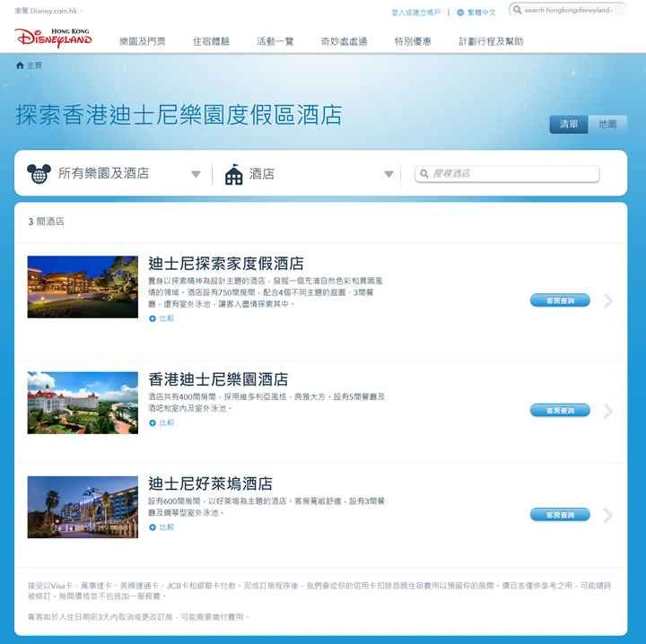Open the 迪士尼探索家度假酒店 title link
646x644 pixels.
click(x=226, y=264)
